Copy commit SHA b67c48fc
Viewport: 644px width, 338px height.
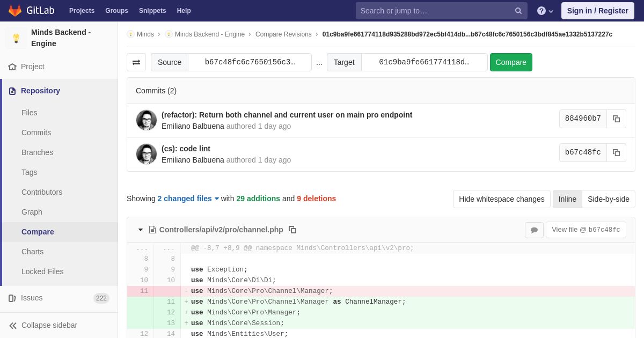(x=616, y=153)
